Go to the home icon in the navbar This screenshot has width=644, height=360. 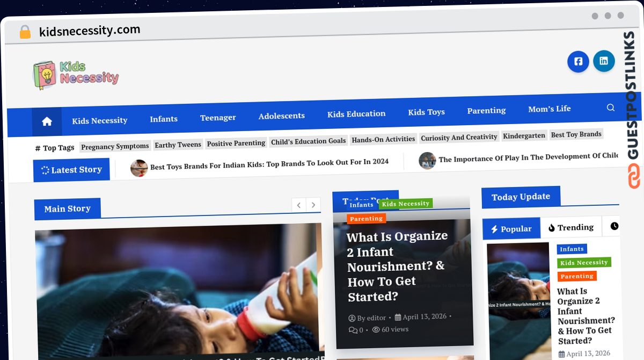(47, 121)
